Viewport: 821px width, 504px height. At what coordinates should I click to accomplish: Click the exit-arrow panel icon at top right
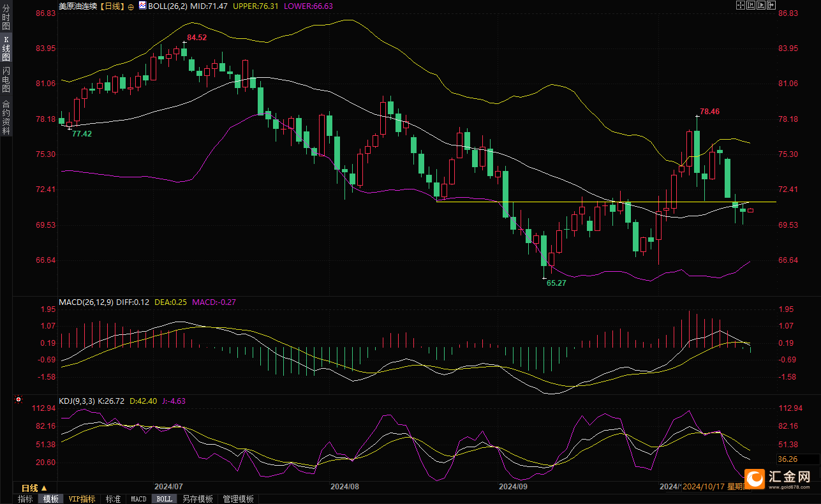coord(771,5)
